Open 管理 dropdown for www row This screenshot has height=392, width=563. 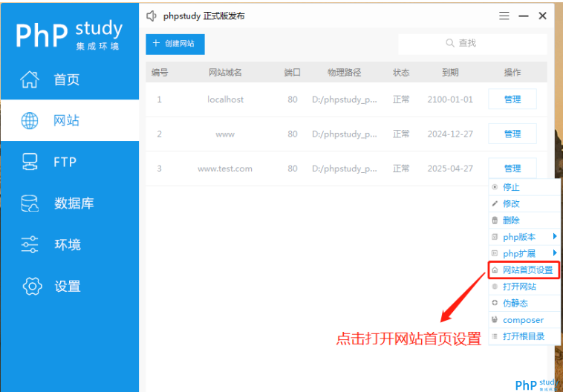coord(512,134)
